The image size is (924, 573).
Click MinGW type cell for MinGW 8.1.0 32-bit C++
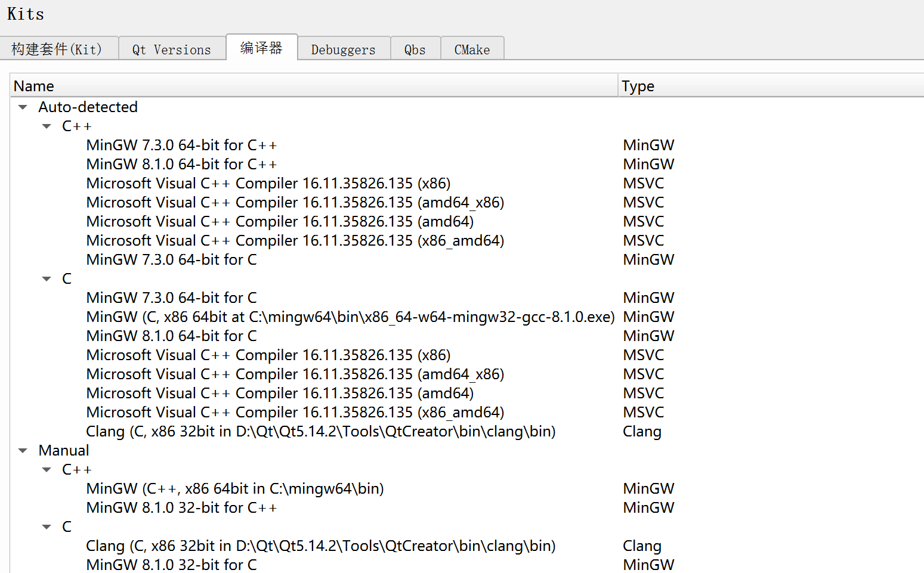pyautogui.click(x=649, y=507)
